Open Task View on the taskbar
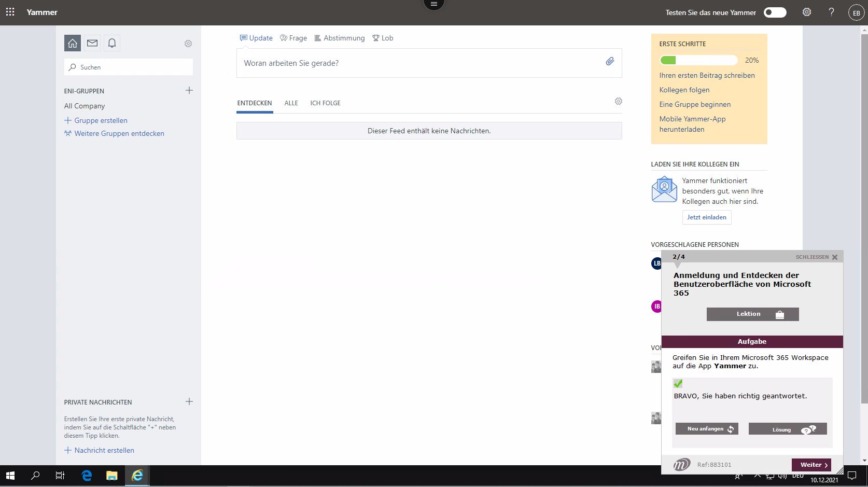This screenshot has width=868, height=487. click(60, 475)
